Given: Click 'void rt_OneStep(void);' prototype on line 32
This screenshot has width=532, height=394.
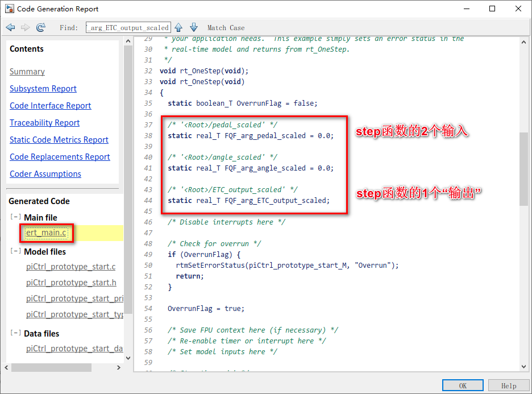Looking at the screenshot, I should pos(204,71).
